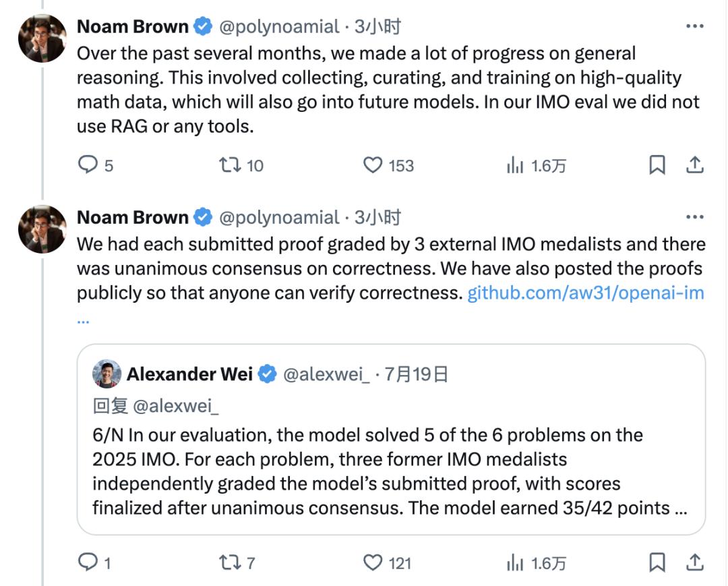The width and height of the screenshot is (728, 586).
Task: Open the github.com/aw31/openai-im link
Action: click(x=586, y=293)
